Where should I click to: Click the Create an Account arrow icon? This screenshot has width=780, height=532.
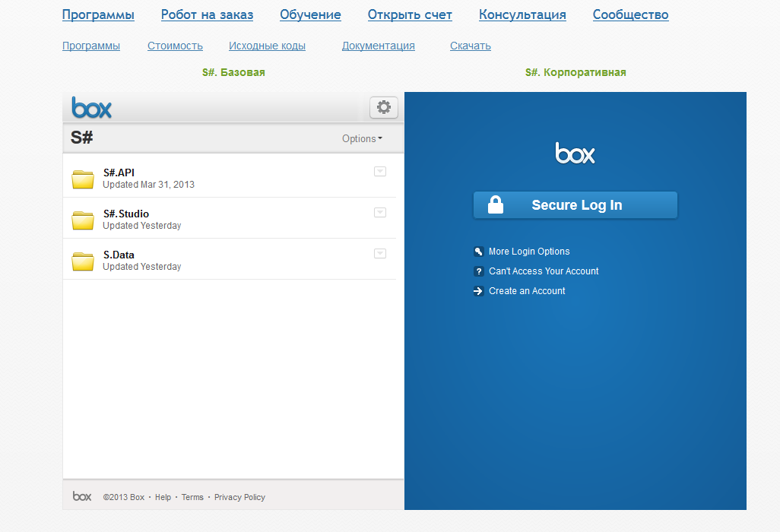479,291
